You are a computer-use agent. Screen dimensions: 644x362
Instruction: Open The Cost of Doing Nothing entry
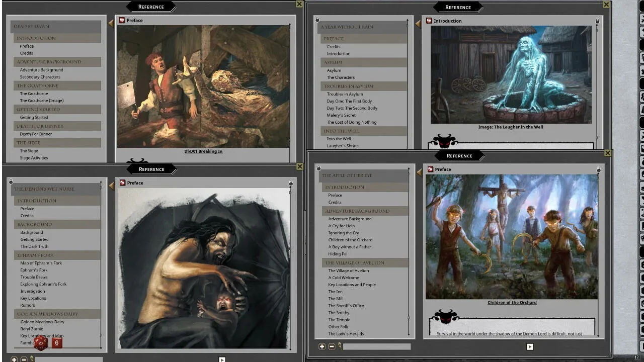click(352, 122)
